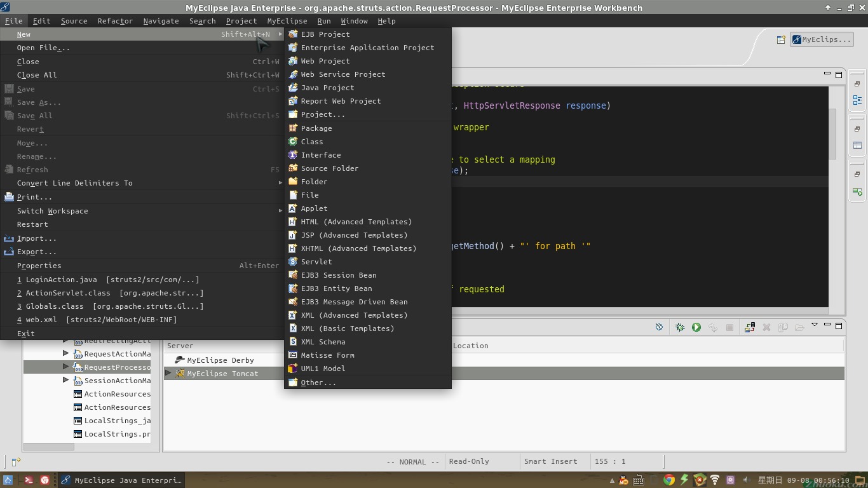Choose Java Project from New submenu
The width and height of the screenshot is (868, 488).
pyautogui.click(x=368, y=88)
